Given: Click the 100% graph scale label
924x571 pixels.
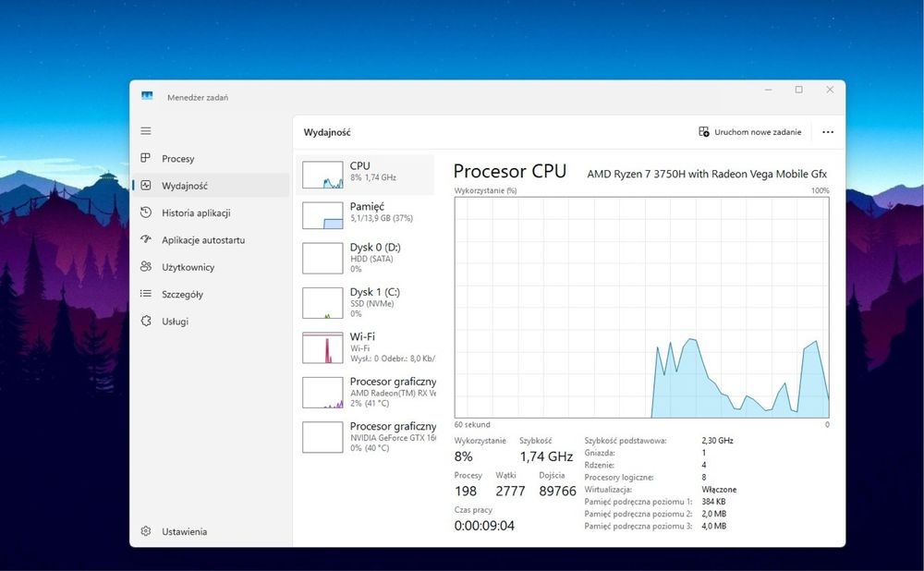Looking at the screenshot, I should [x=820, y=190].
